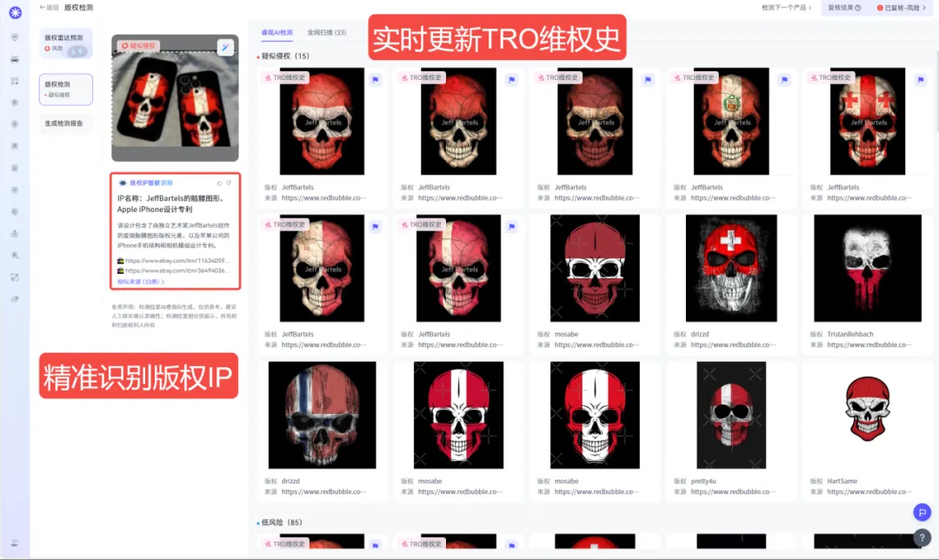
Task: Click 检测下一个产品 to go to the next product
Action: click(786, 8)
